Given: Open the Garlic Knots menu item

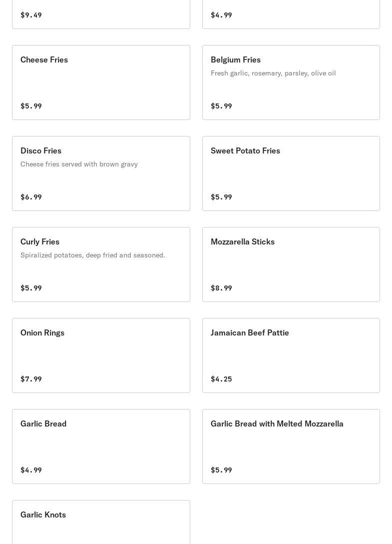Looking at the screenshot, I should [101, 522].
